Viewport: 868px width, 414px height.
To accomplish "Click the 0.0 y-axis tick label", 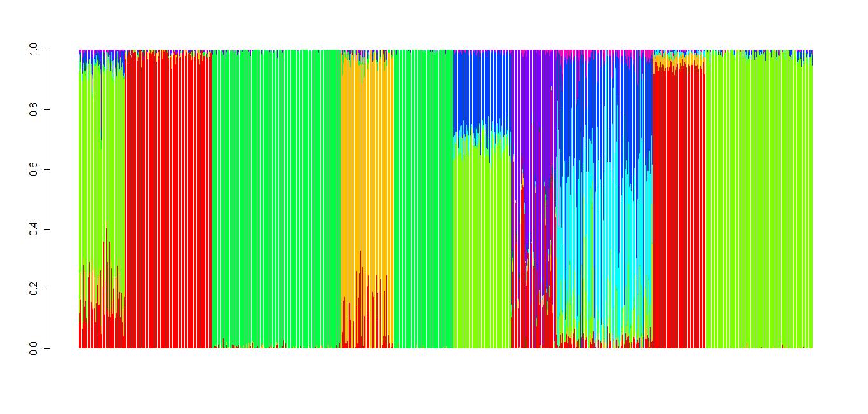I will 33,349.
